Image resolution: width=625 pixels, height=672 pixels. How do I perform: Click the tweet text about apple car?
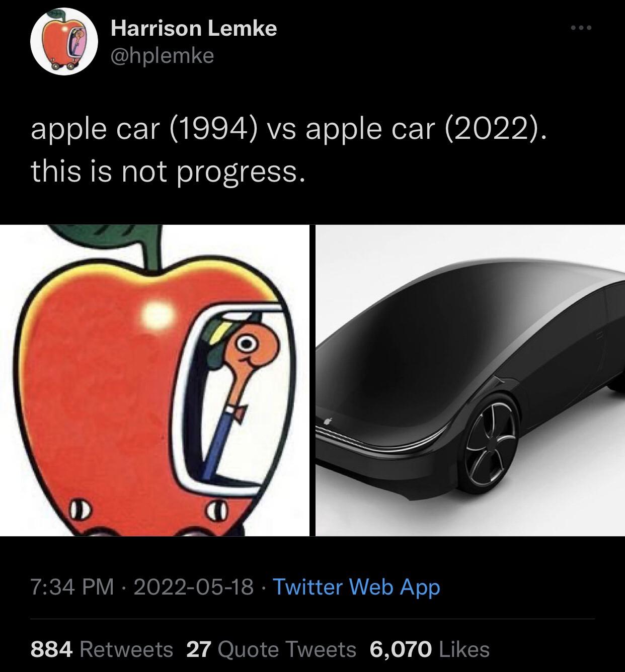coord(288,150)
